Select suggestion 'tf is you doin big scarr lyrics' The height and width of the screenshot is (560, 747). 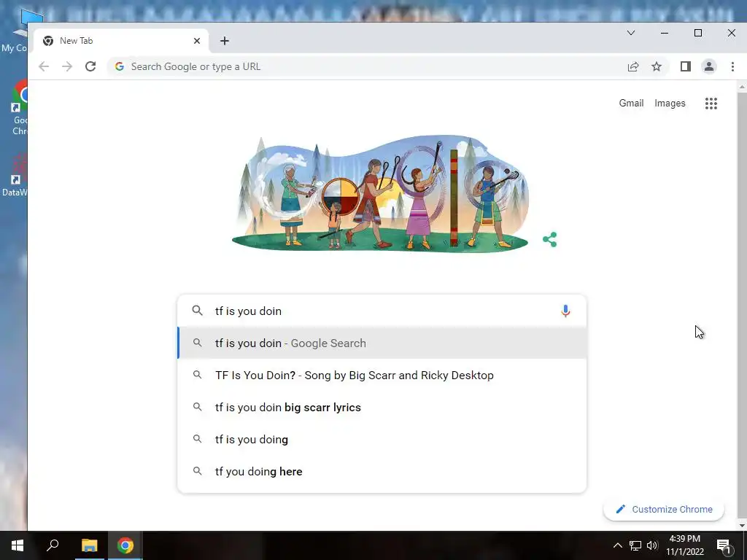point(382,407)
